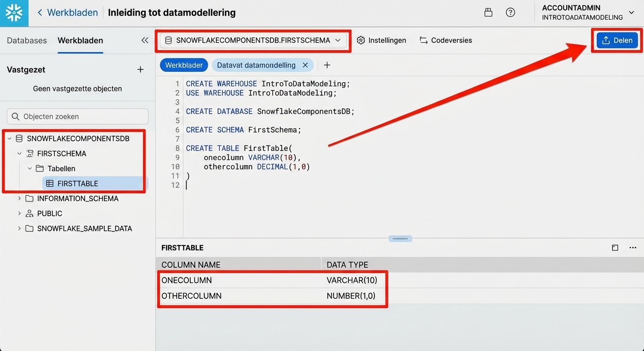Maximize results panel with square icon
The image size is (644, 351).
coord(615,248)
